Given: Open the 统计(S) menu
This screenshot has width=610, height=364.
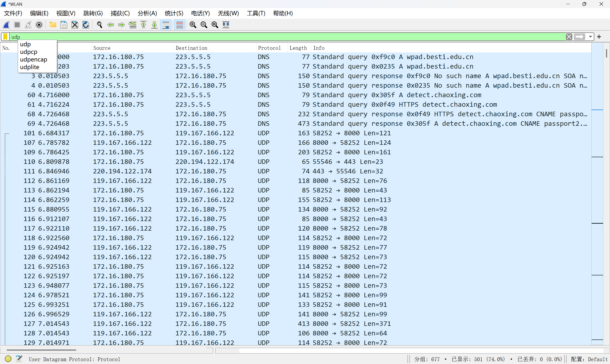Looking at the screenshot, I should pos(174,13).
